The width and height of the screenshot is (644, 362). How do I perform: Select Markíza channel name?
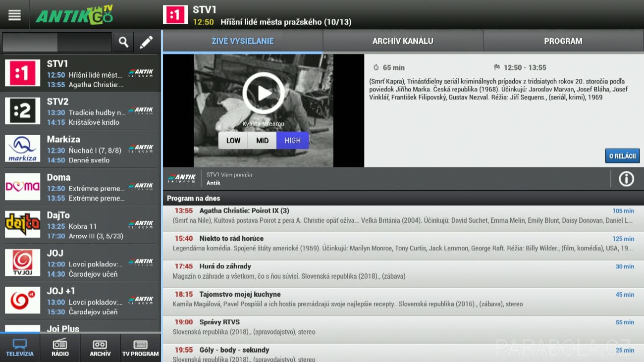pos(63,139)
